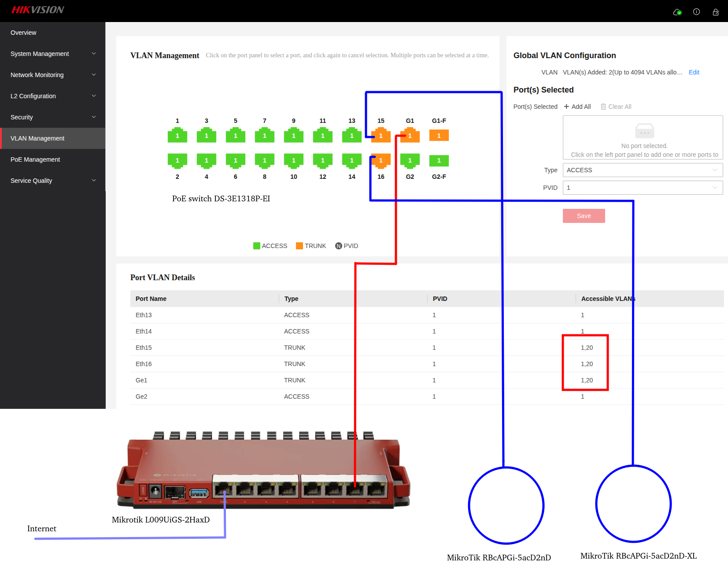This screenshot has height=578, width=728.
Task: Select port 1 on the panel
Action: tap(177, 135)
